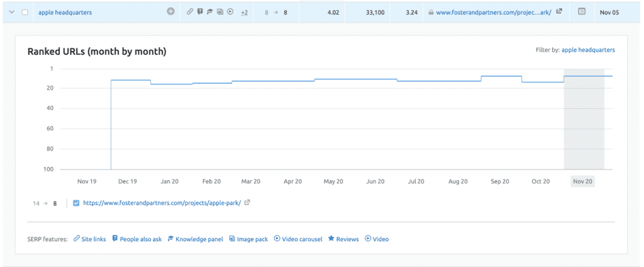Click the Reviews SERP feature
The width and height of the screenshot is (644, 267).
(343, 239)
